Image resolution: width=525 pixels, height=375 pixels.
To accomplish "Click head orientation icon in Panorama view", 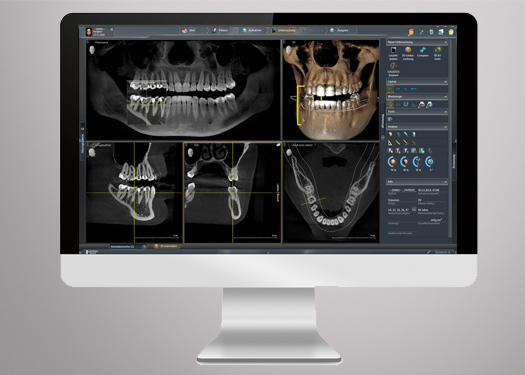I will pos(92,50).
